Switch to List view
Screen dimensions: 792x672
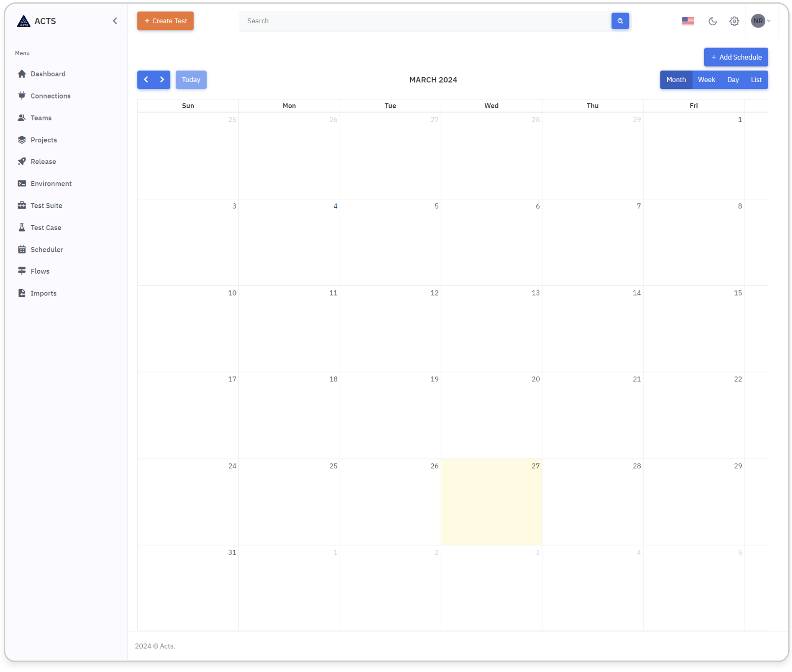click(x=757, y=80)
